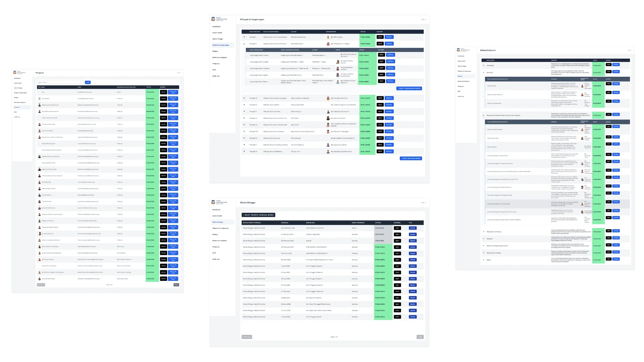Click ketua avatar in Lingkungan Santa Angela row
The width and height of the screenshot is (644, 362).
(338, 62)
